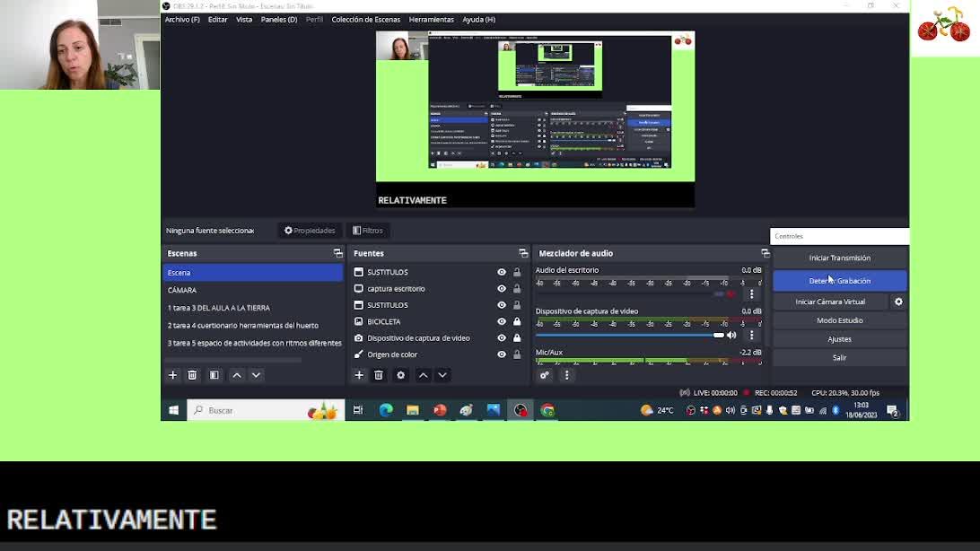Adjust Dispositivo de captura de video volume slider
980x551 pixels.
[630, 335]
